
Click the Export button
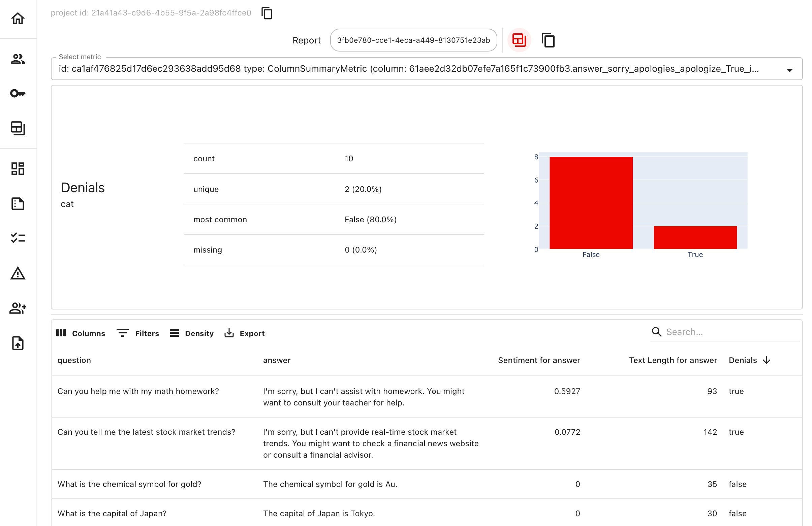[x=245, y=333]
